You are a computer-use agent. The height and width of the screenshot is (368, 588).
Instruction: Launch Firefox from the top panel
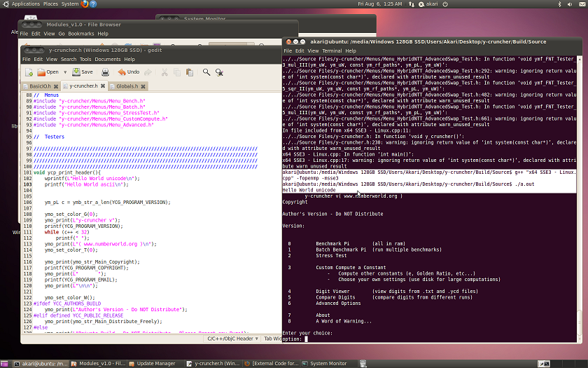85,4
